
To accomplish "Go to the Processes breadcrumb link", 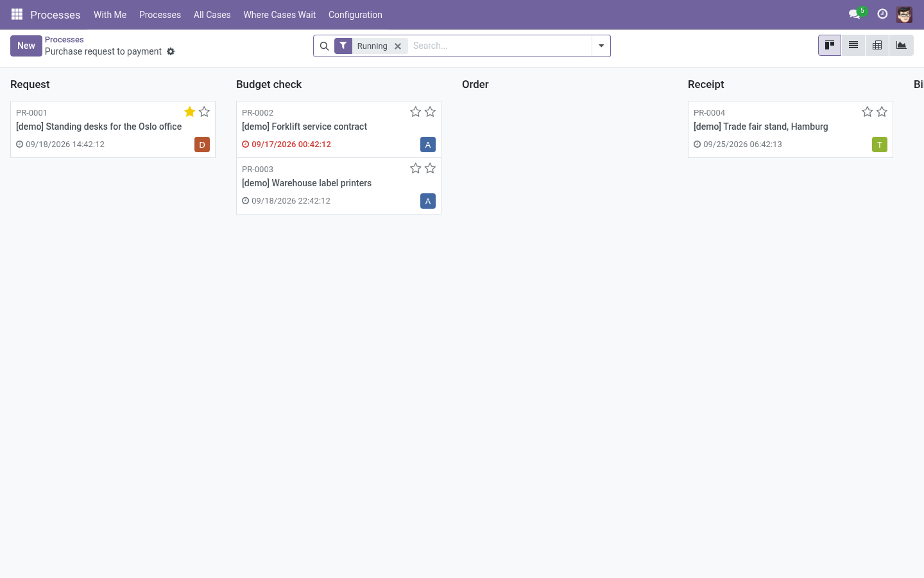I will tap(64, 40).
